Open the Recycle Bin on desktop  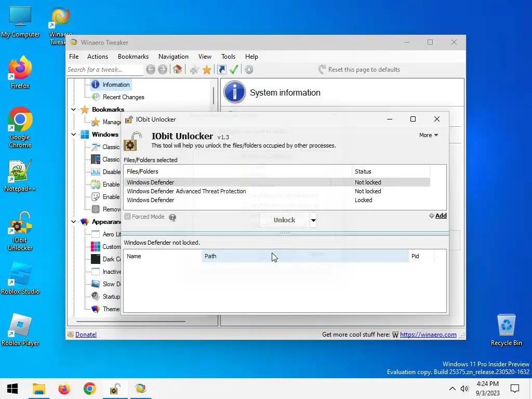[506, 330]
